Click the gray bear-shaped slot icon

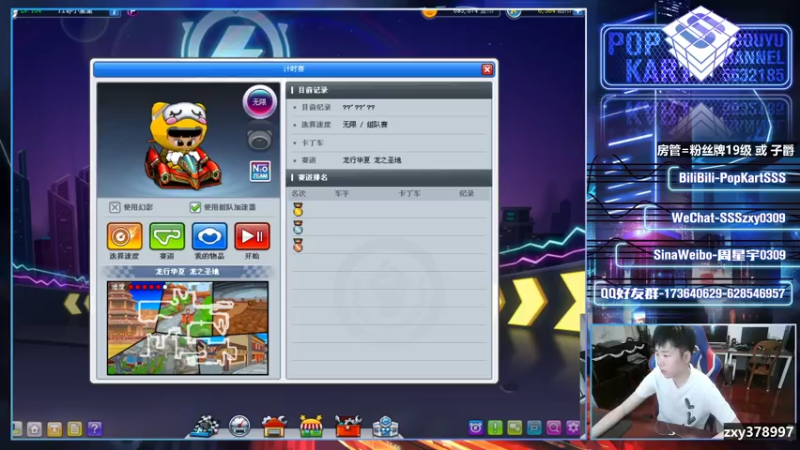pos(260,139)
